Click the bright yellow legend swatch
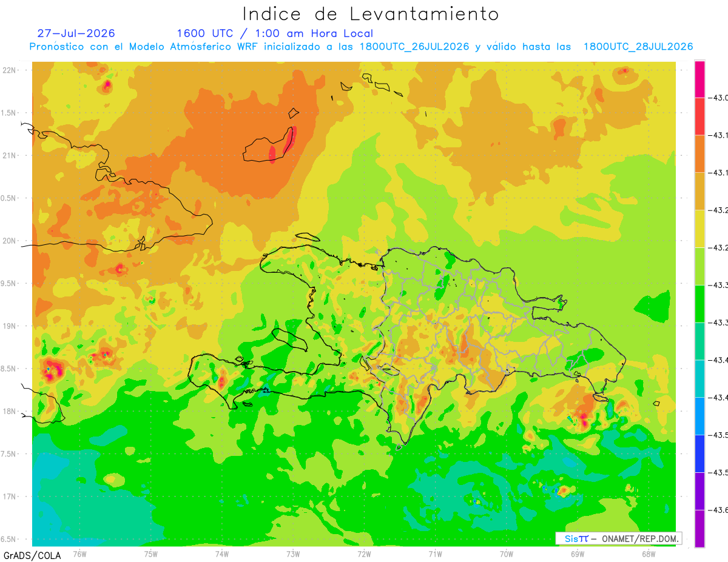 [x=699, y=229]
